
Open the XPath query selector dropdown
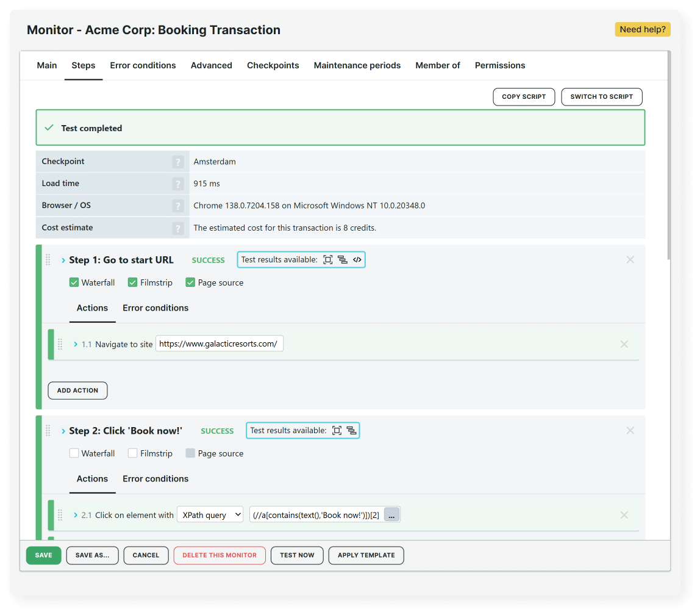(x=210, y=514)
